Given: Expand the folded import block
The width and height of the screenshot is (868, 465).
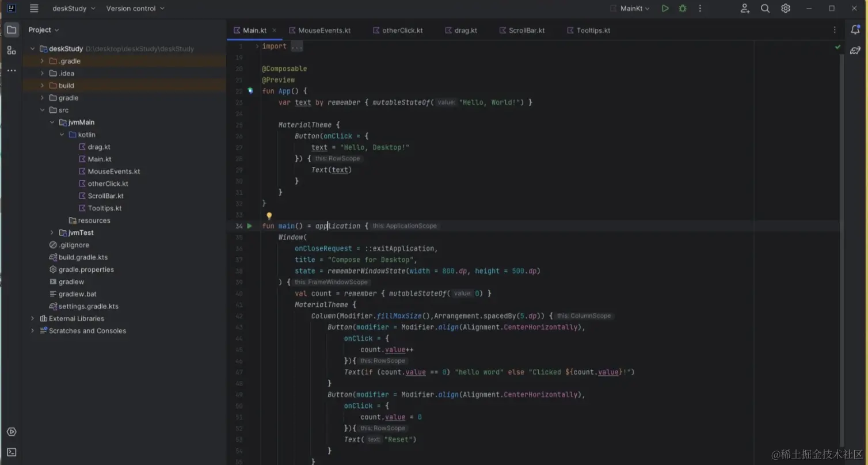Looking at the screenshot, I should tap(257, 46).
